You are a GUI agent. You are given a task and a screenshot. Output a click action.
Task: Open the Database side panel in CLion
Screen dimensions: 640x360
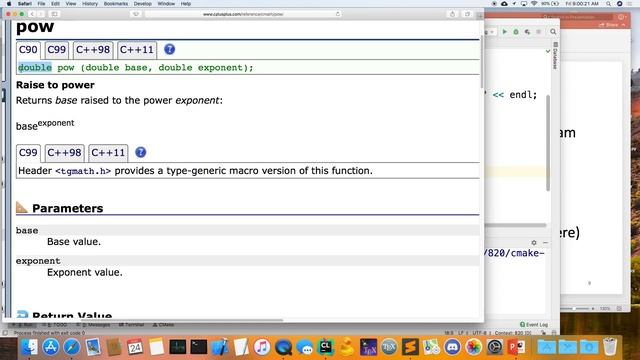555,55
